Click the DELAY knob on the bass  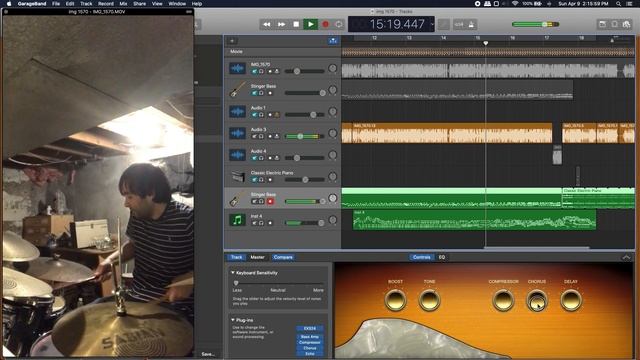pyautogui.click(x=571, y=300)
